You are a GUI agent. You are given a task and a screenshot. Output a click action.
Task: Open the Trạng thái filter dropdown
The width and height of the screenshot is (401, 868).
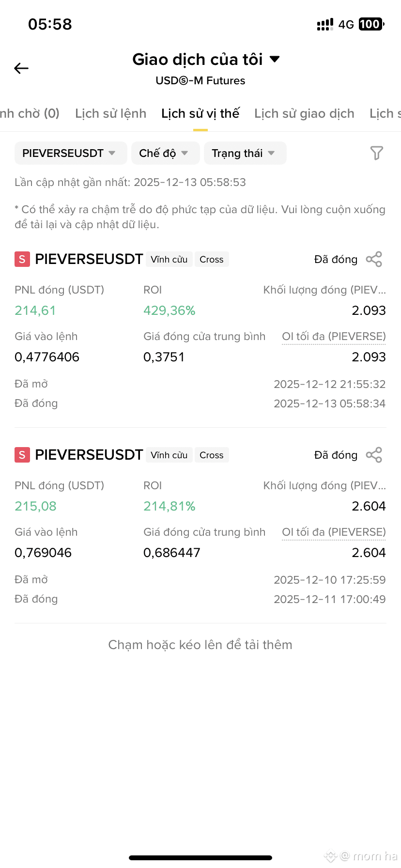pos(245,153)
